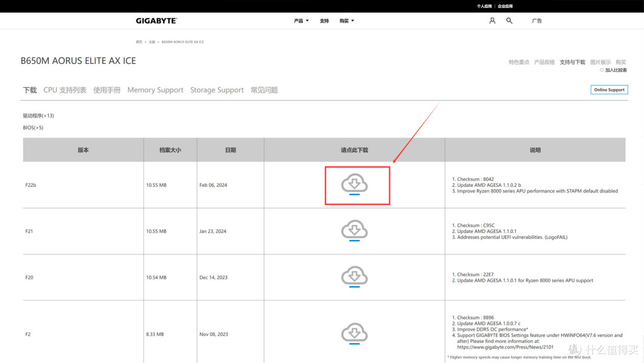The width and height of the screenshot is (644, 363).
Task: Download the F21 BIOS file
Action: [x=354, y=230]
